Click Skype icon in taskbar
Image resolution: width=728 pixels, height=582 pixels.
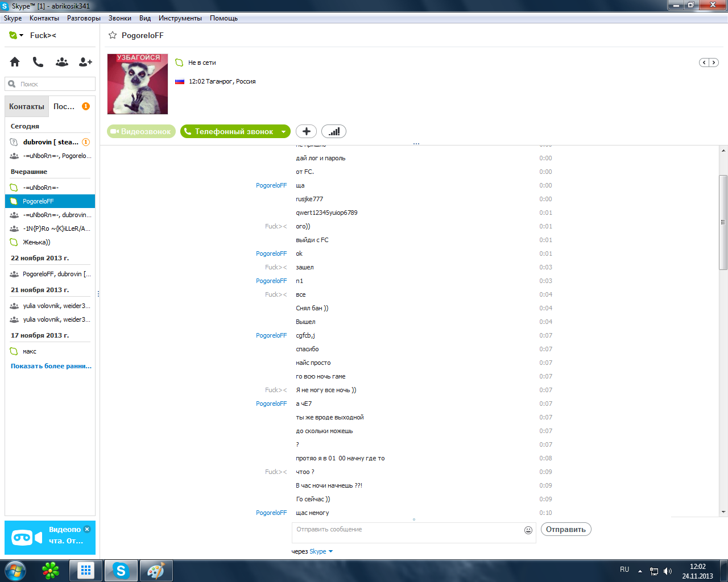coord(121,571)
